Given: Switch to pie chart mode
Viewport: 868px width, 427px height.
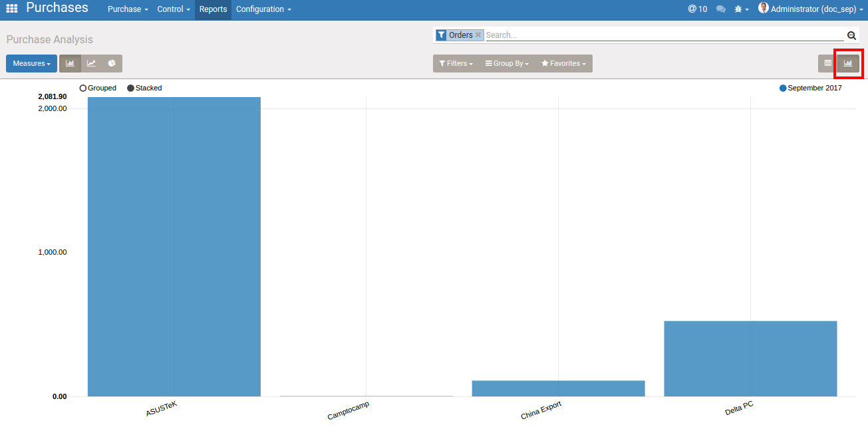Looking at the screenshot, I should click(x=112, y=63).
